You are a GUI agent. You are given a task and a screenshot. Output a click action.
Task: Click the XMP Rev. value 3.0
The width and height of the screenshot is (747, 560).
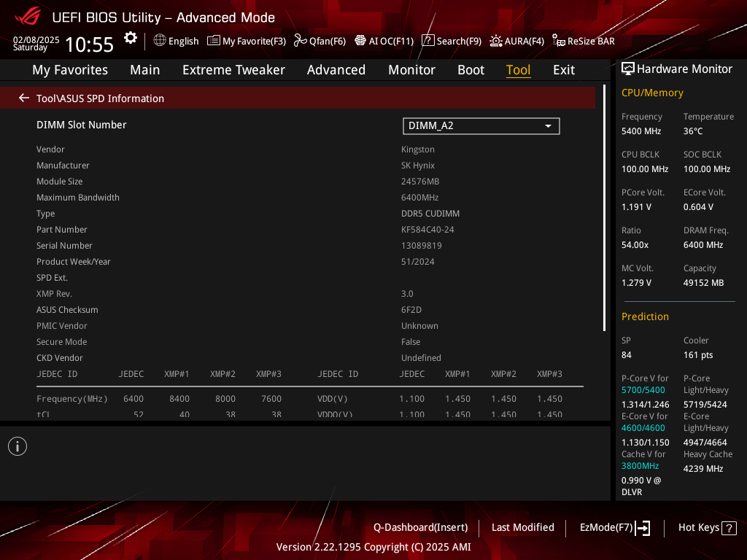(407, 293)
